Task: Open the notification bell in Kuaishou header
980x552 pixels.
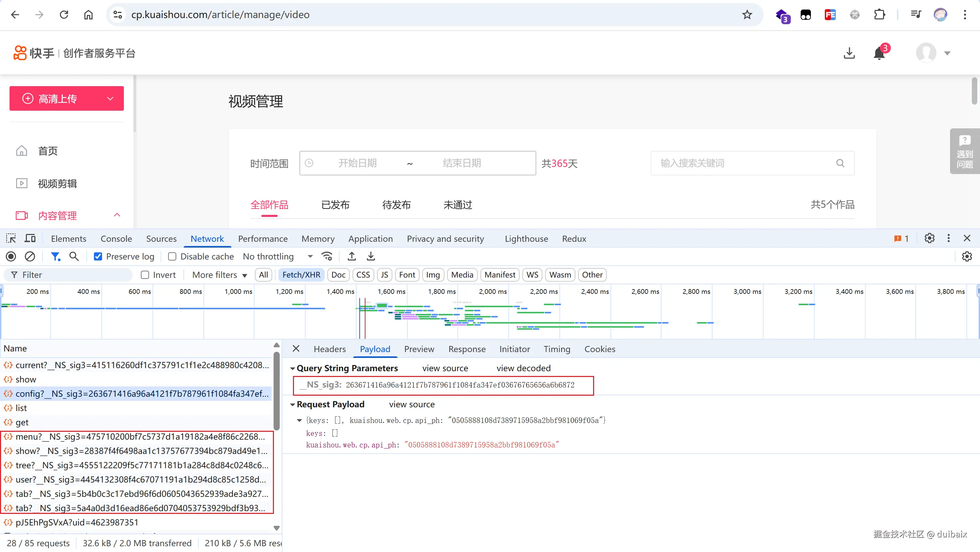Action: pyautogui.click(x=879, y=53)
